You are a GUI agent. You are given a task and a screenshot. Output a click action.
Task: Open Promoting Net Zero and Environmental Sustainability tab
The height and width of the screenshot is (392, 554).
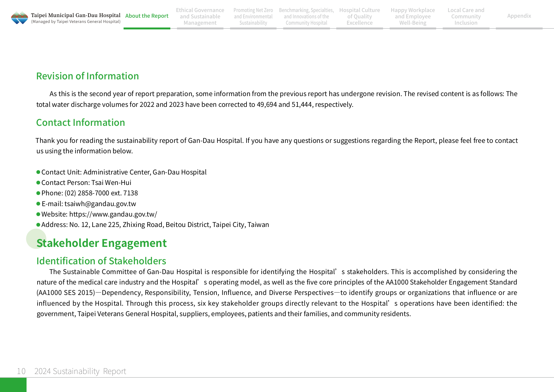(x=253, y=16)
